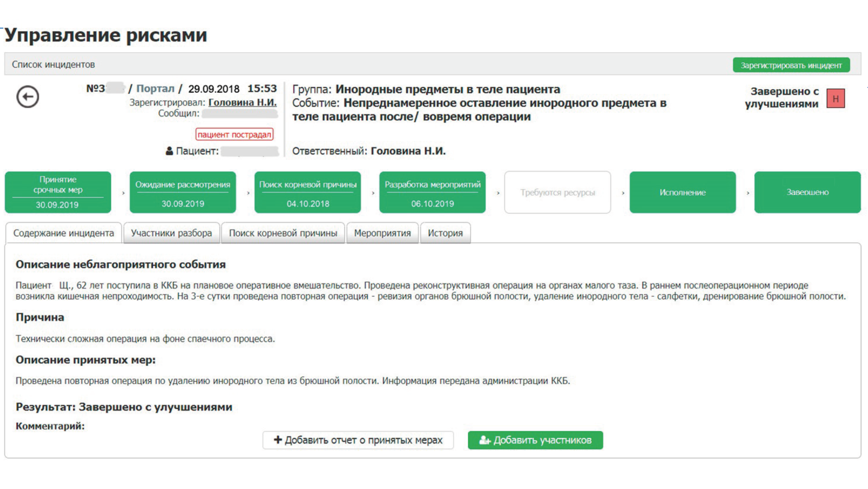Screen dimensions: 868x489
Task: Switch to the Содержание инцидента tab
Action: coord(64,233)
